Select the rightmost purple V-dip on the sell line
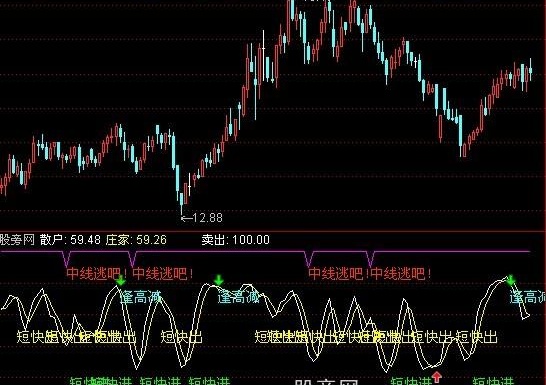This screenshot has height=385, width=546. click(371, 259)
